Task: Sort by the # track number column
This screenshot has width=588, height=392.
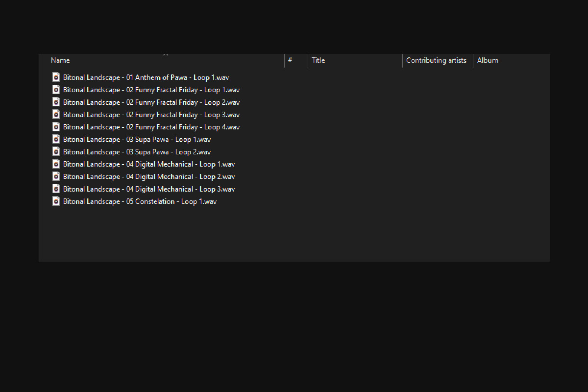Action: tap(290, 60)
